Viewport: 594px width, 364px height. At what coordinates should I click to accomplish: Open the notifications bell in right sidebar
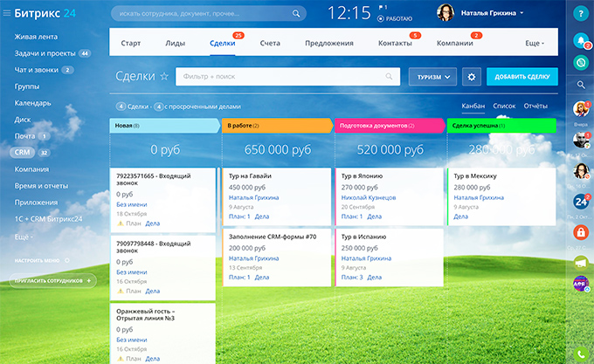(580, 41)
